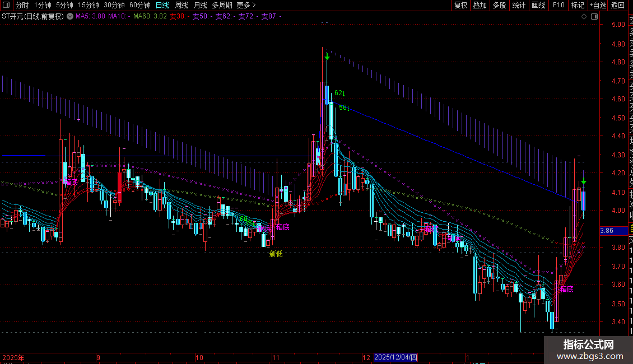Click the 支87 indicator label
This screenshot has height=364, width=633.
coord(271,17)
